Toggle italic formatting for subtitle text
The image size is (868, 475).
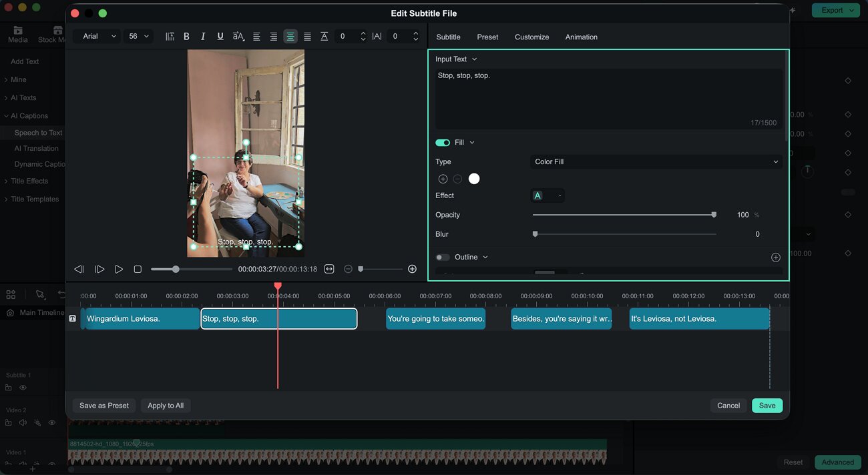pos(203,37)
